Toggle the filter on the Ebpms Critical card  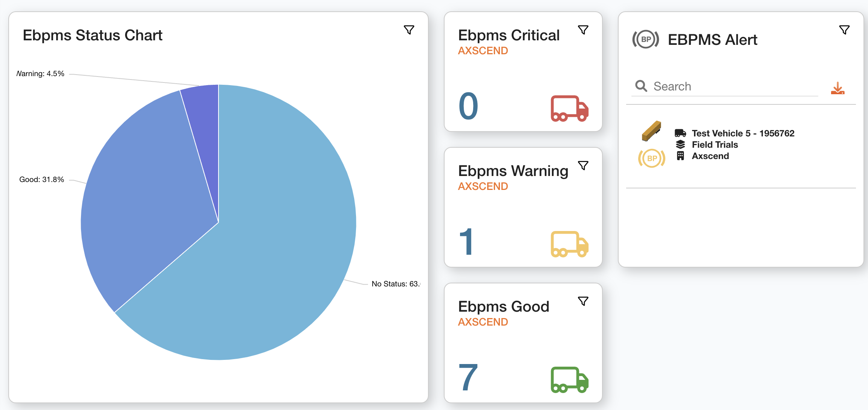pos(583,29)
